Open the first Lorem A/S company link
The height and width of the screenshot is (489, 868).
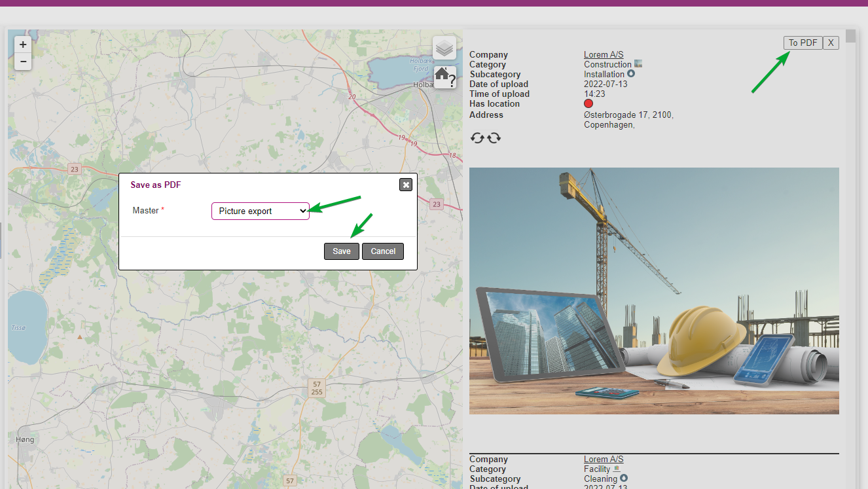click(x=604, y=55)
